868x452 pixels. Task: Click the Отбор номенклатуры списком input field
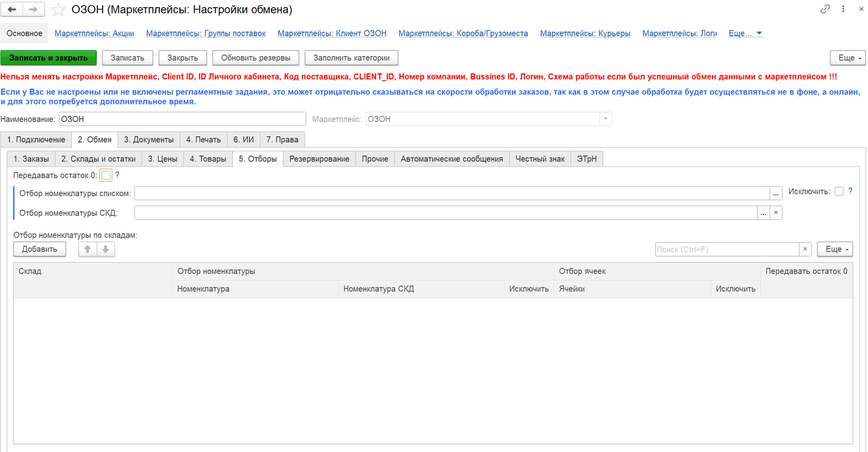point(452,193)
